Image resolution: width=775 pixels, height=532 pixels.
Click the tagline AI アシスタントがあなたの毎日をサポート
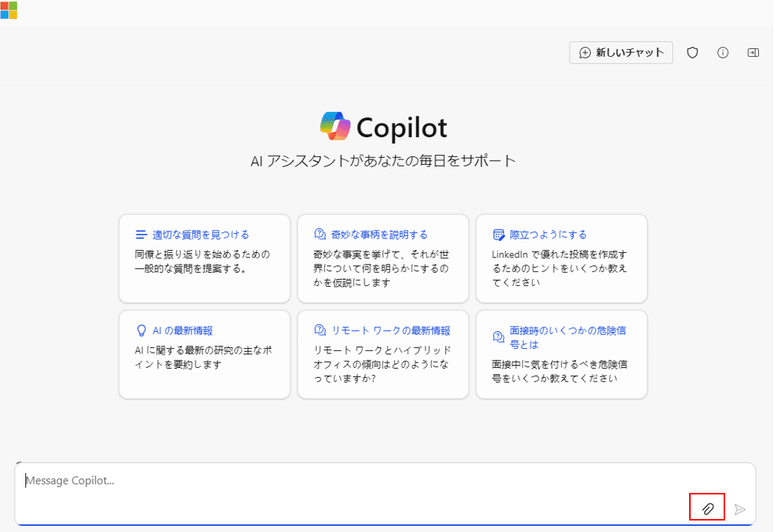coord(383,161)
